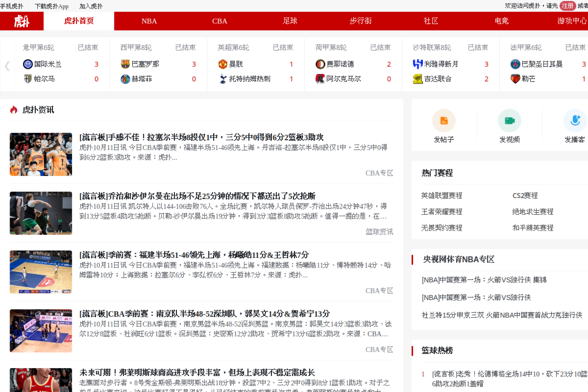Open the 电竞 navigation tab
The width and height of the screenshot is (588, 392).
pos(502,21)
